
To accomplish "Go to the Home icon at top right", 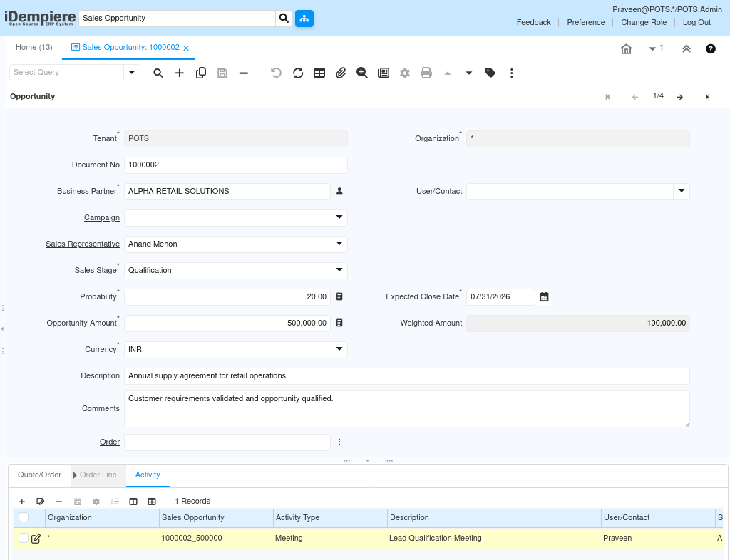I will [626, 49].
